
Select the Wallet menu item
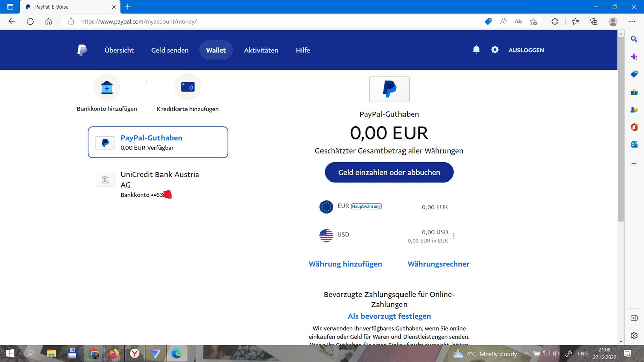216,50
